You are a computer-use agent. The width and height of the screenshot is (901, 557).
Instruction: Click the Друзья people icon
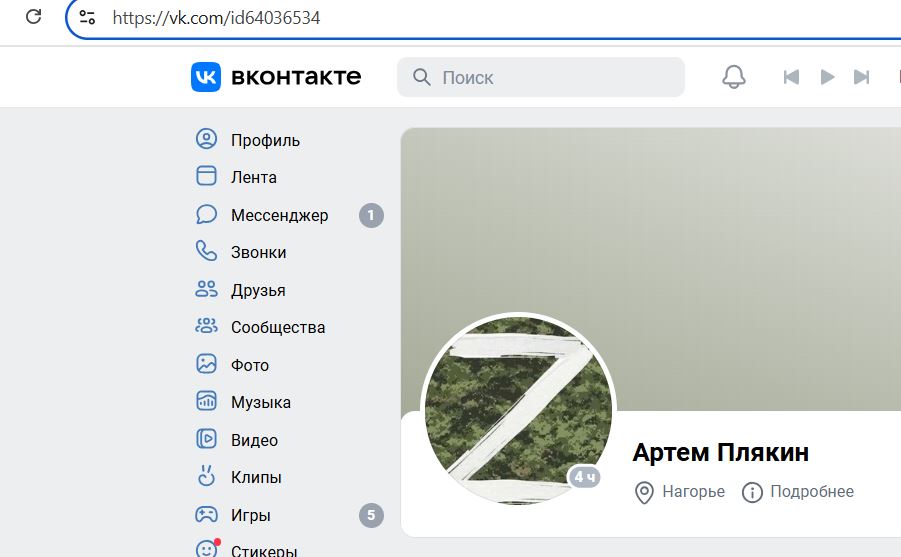click(206, 289)
